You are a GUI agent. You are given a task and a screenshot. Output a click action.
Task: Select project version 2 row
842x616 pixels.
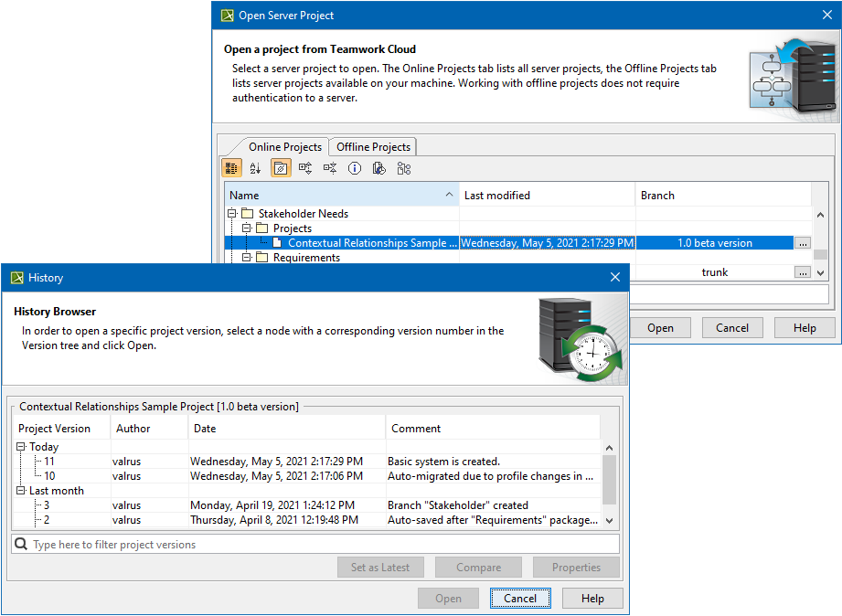click(306, 519)
